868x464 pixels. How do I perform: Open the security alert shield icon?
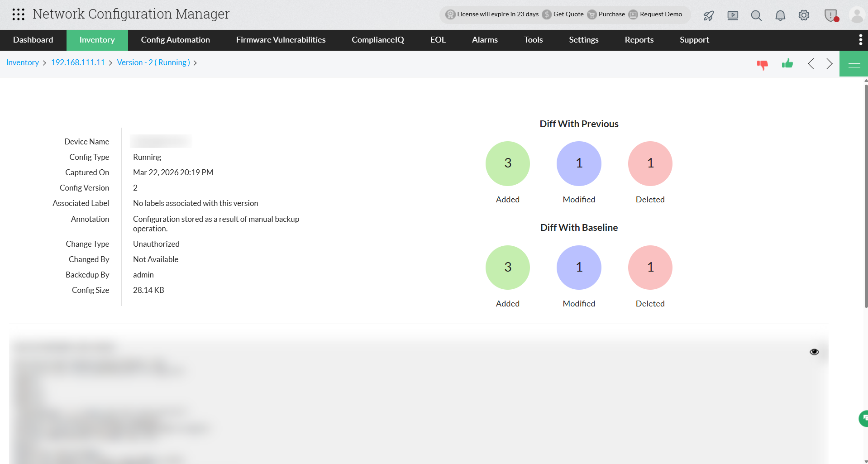[831, 15]
